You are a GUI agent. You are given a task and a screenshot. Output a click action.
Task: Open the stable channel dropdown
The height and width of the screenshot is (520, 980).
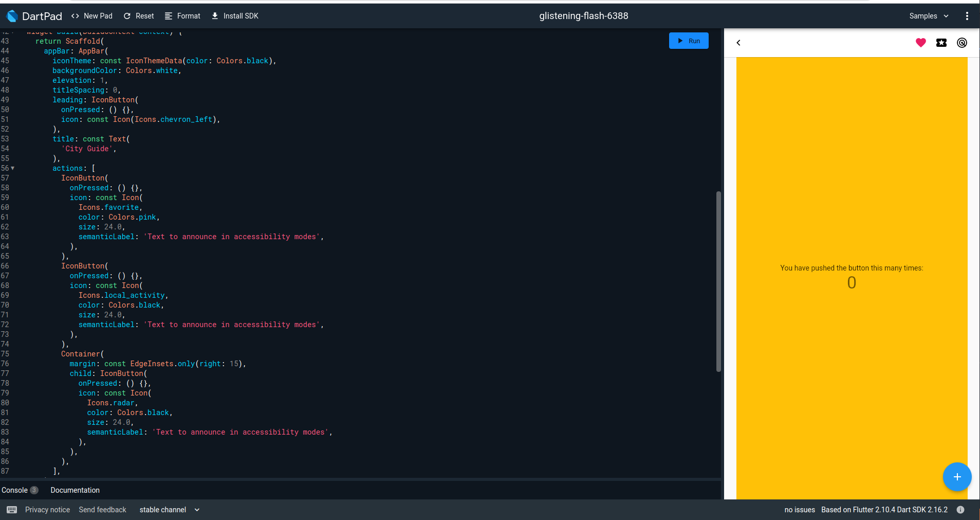pos(169,510)
